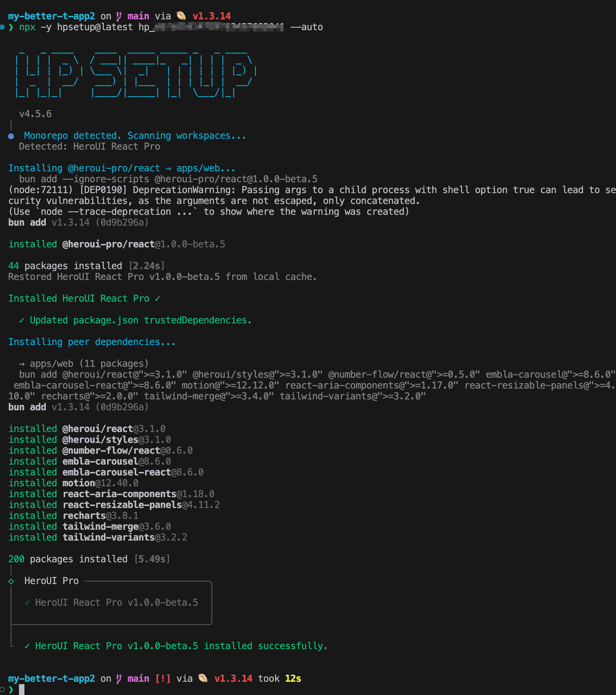Click the green diamond next to HeroUI Pro
The image size is (616, 695).
point(11,581)
